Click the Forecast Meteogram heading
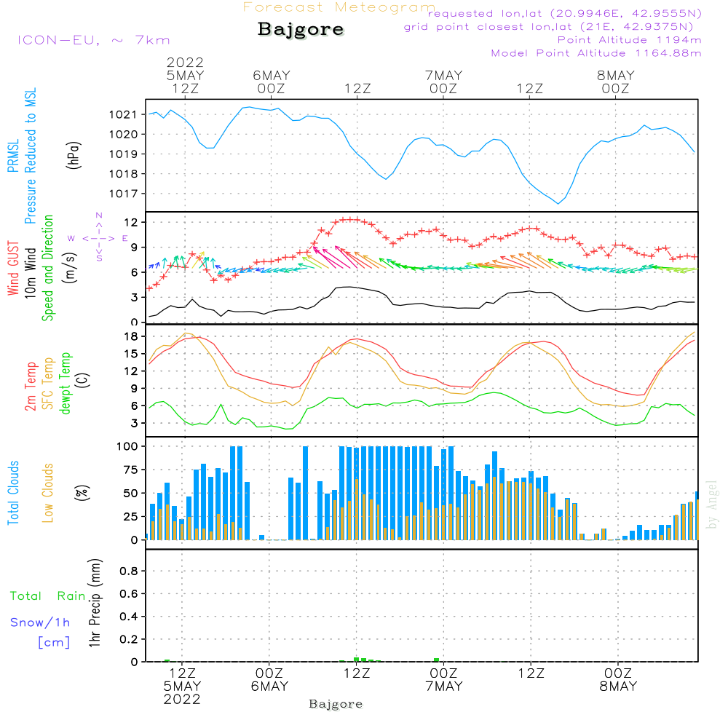This screenshot has width=728, height=728. [339, 7]
